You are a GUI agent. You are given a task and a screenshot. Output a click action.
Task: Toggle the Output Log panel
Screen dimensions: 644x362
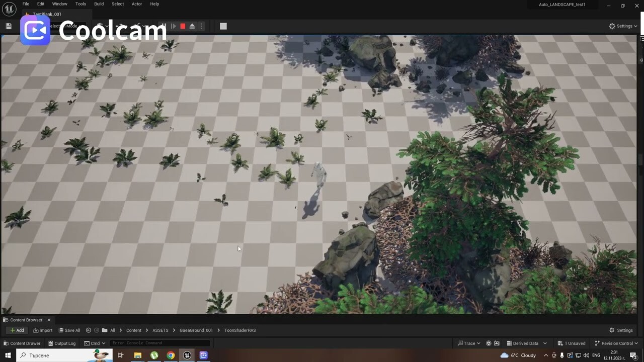tap(62, 343)
